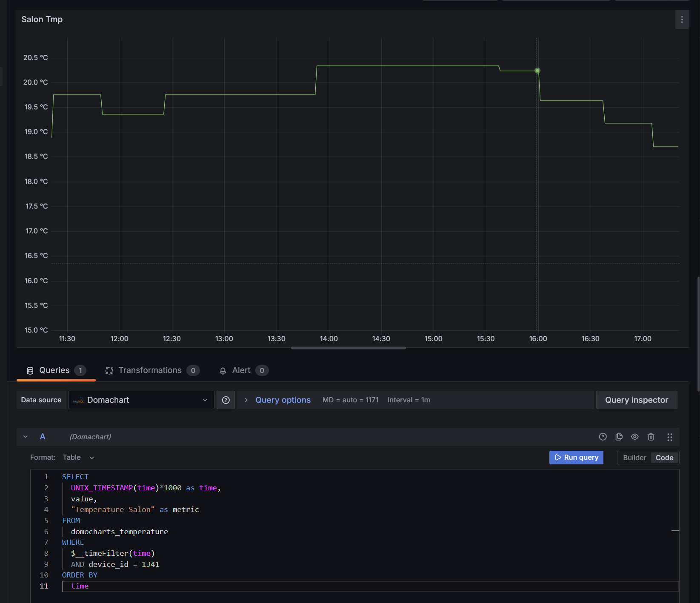The height and width of the screenshot is (603, 700).
Task: Click the vertical page scrollbar on right edge
Action: tap(698, 334)
